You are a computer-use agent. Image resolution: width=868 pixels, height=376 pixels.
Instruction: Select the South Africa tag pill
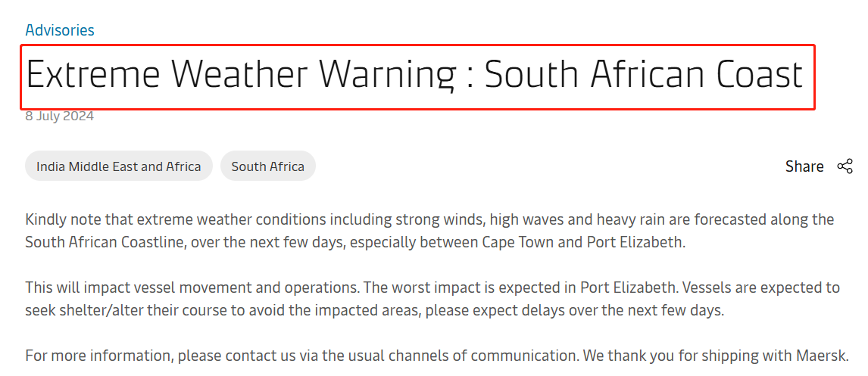click(268, 166)
